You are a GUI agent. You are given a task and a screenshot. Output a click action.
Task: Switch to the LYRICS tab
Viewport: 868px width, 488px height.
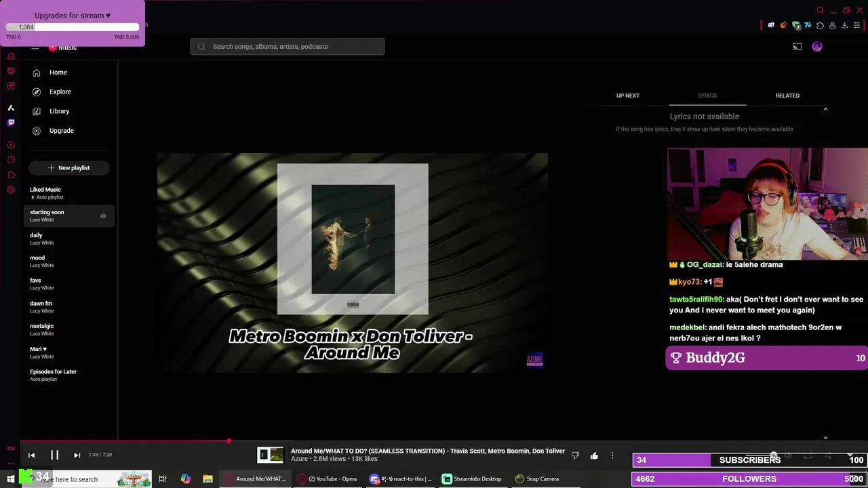click(707, 96)
